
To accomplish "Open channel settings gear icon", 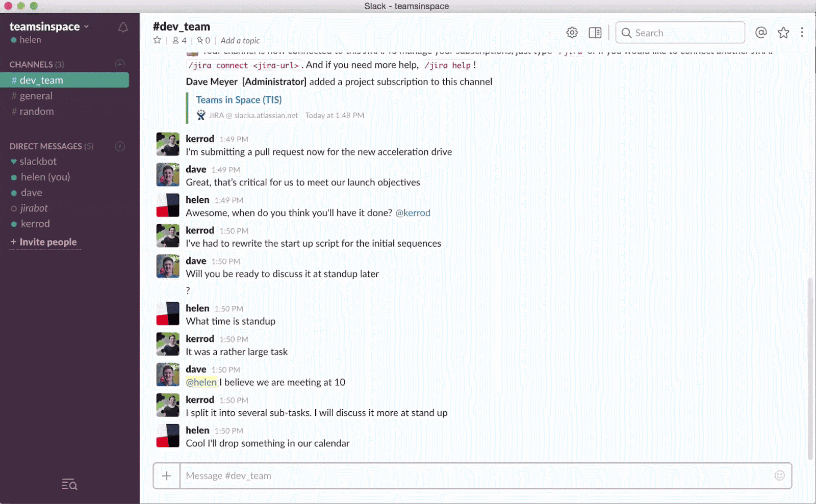I will click(x=572, y=33).
